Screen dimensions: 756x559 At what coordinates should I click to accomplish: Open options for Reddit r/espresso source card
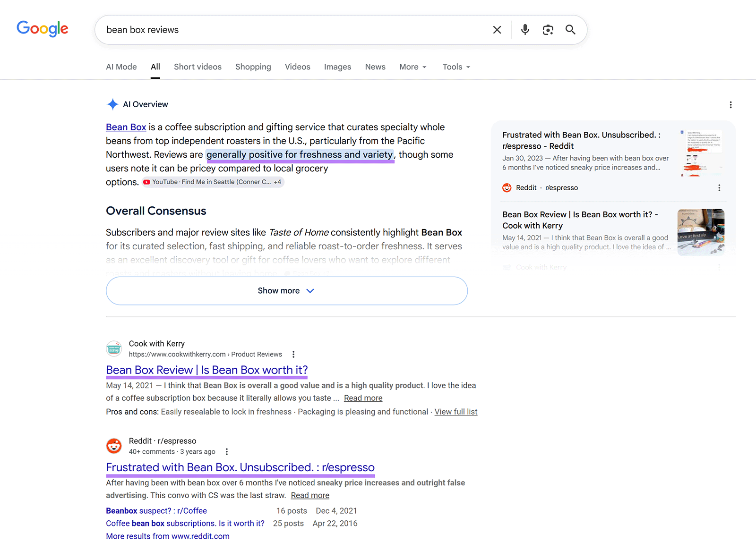pyautogui.click(x=719, y=188)
